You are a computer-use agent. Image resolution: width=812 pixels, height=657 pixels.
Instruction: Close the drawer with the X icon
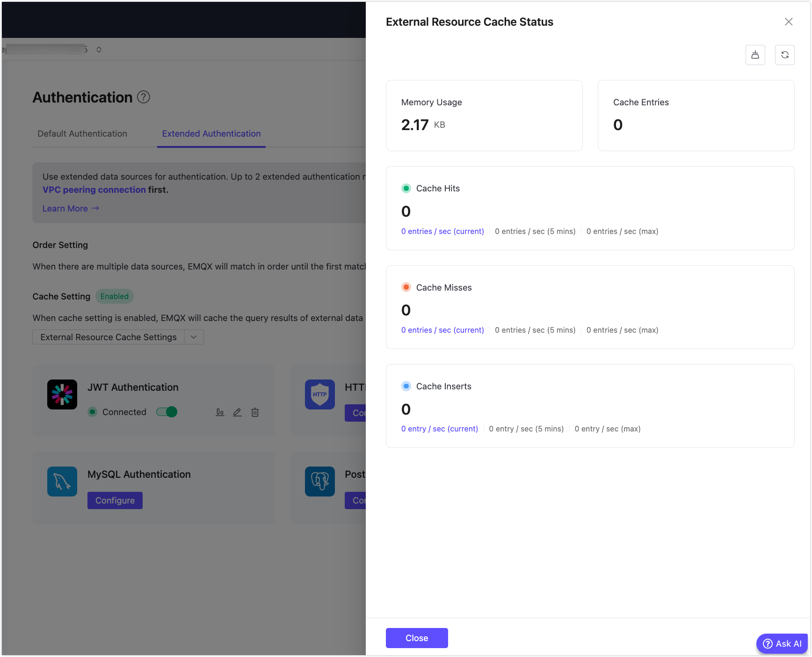click(x=788, y=22)
